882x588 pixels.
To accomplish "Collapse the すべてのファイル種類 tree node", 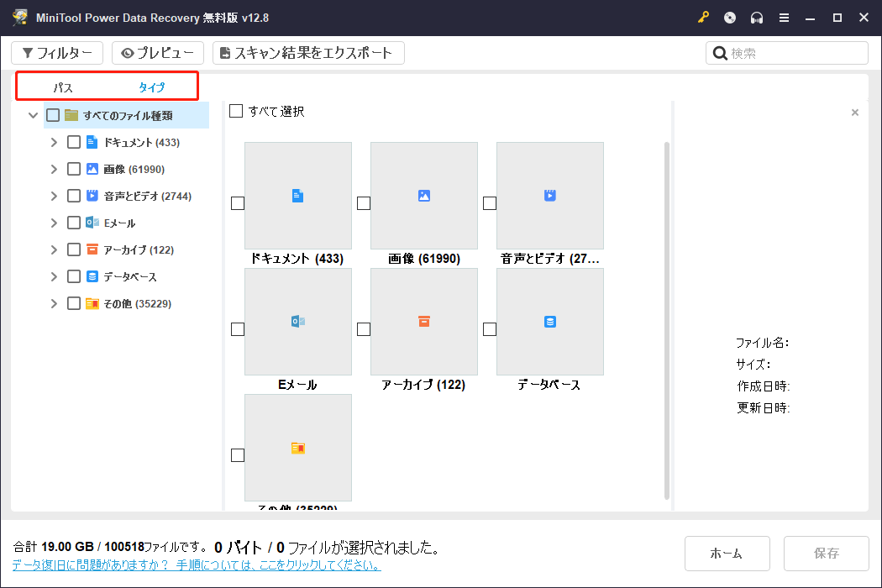I will pyautogui.click(x=33, y=114).
